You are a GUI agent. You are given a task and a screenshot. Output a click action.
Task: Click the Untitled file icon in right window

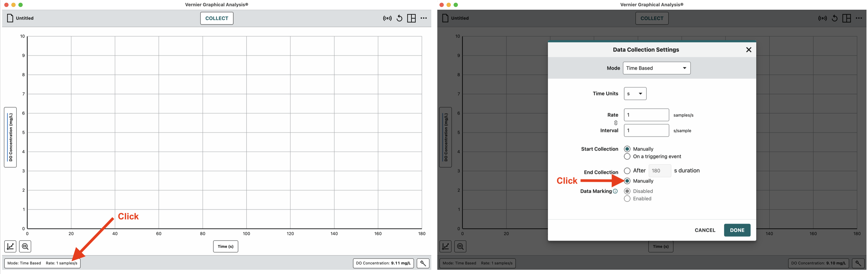click(x=445, y=18)
